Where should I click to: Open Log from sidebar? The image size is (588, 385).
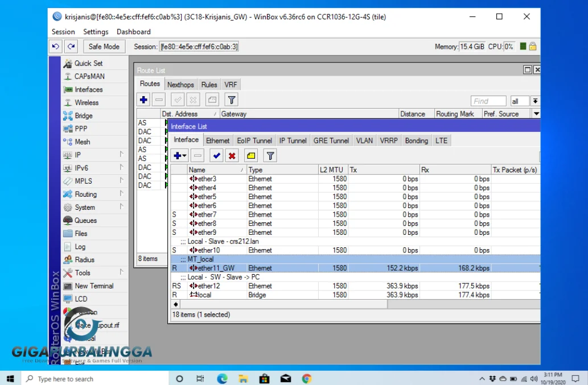click(x=80, y=247)
